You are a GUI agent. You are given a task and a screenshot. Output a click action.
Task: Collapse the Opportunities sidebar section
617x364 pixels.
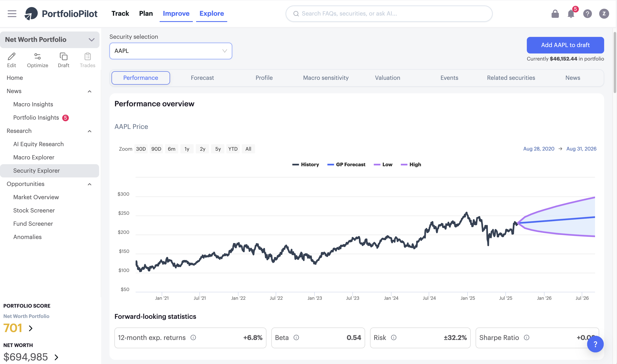(x=90, y=184)
